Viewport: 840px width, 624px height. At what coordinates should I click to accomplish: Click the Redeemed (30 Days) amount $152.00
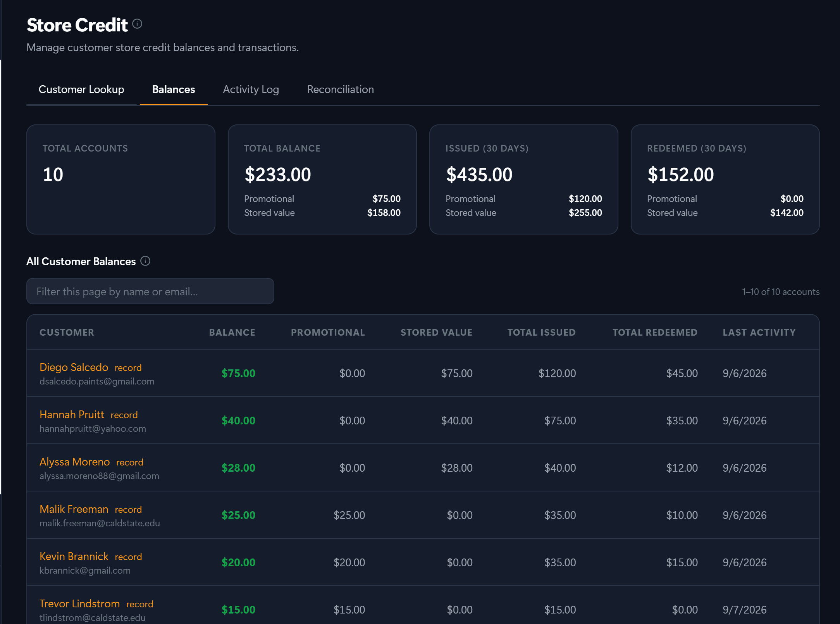pos(681,174)
